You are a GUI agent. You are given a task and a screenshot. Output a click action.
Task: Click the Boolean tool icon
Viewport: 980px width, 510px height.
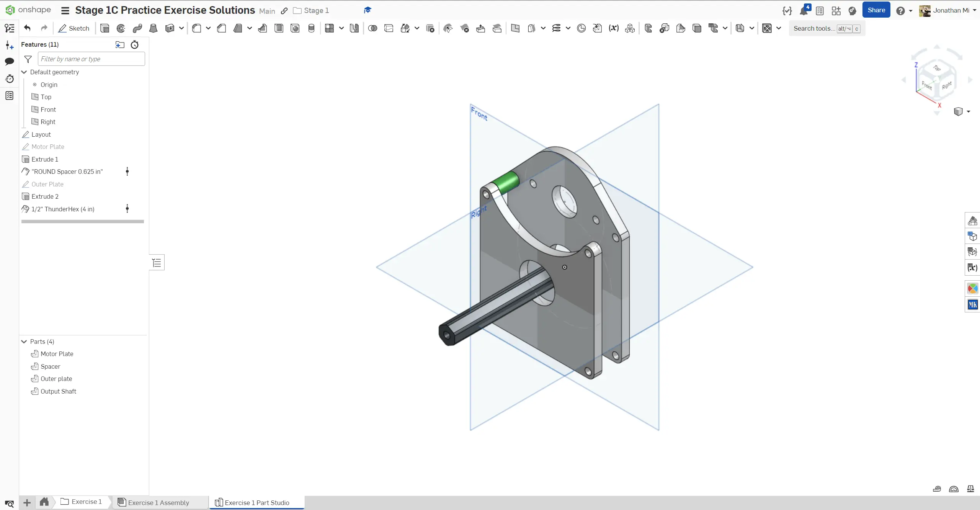pos(372,28)
